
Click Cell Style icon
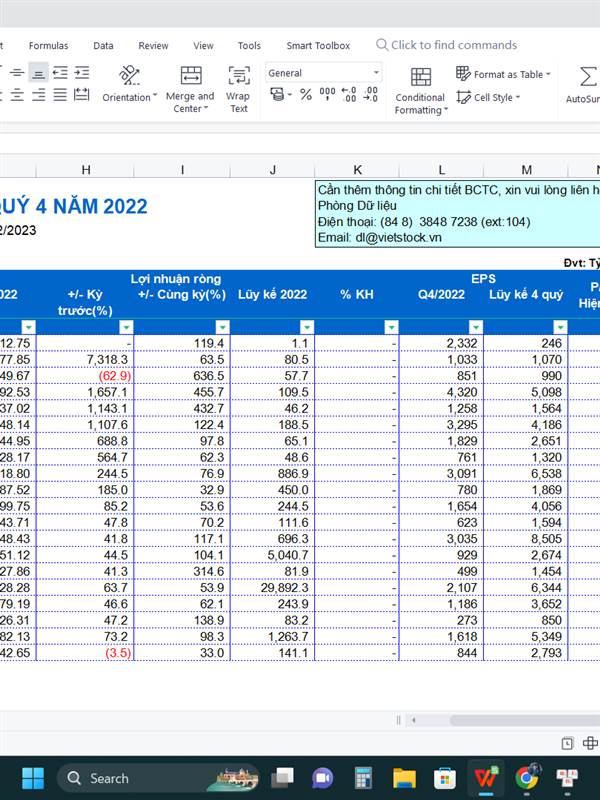[463, 96]
